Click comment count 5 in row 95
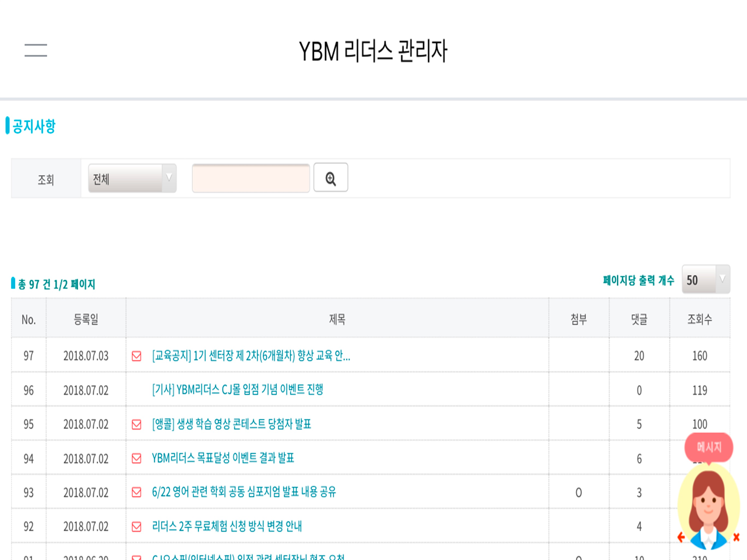Image resolution: width=747 pixels, height=560 pixels. (x=639, y=424)
